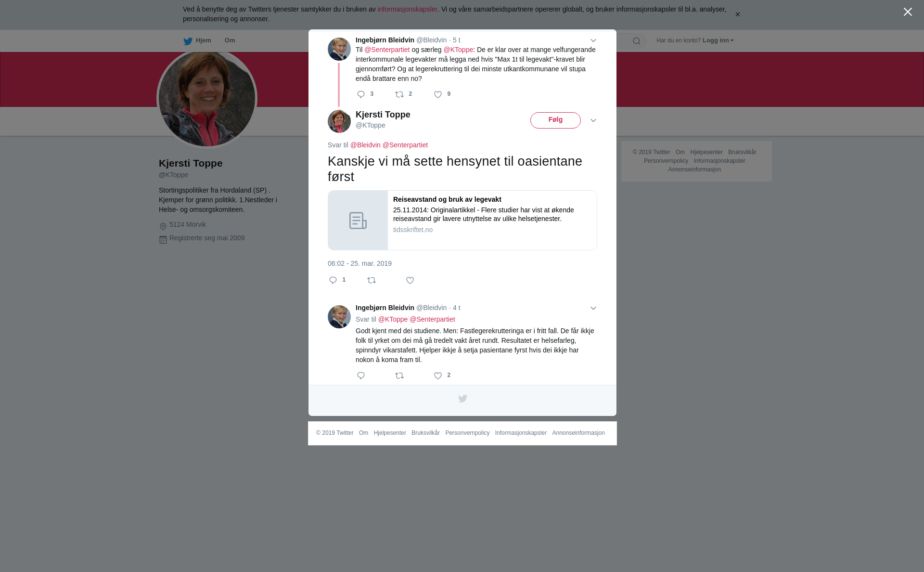Click reply icon on bottom Bleidvin tweet

tap(361, 376)
